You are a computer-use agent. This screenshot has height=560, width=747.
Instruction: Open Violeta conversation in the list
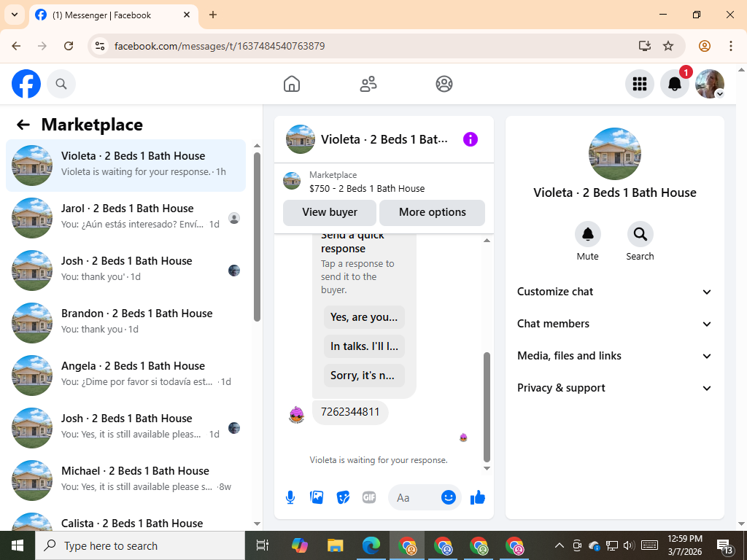pyautogui.click(x=125, y=166)
